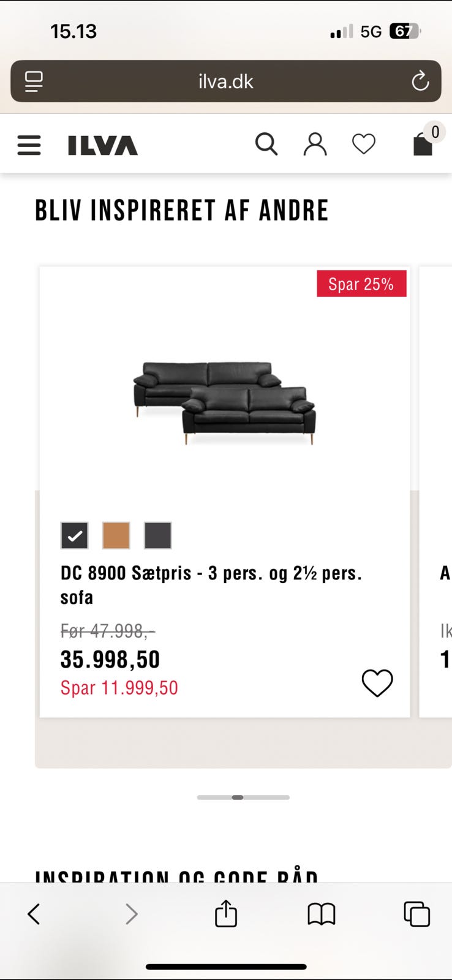Reload the page in Safari

(420, 81)
